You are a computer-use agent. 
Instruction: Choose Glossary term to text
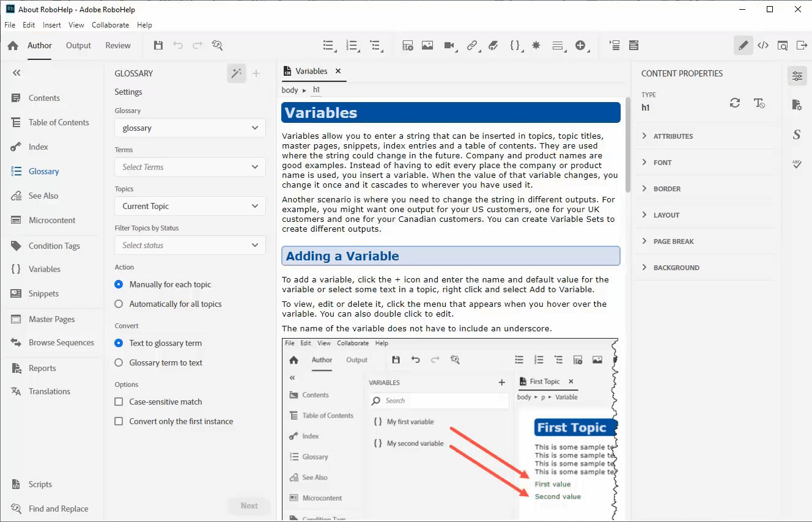pos(158,362)
